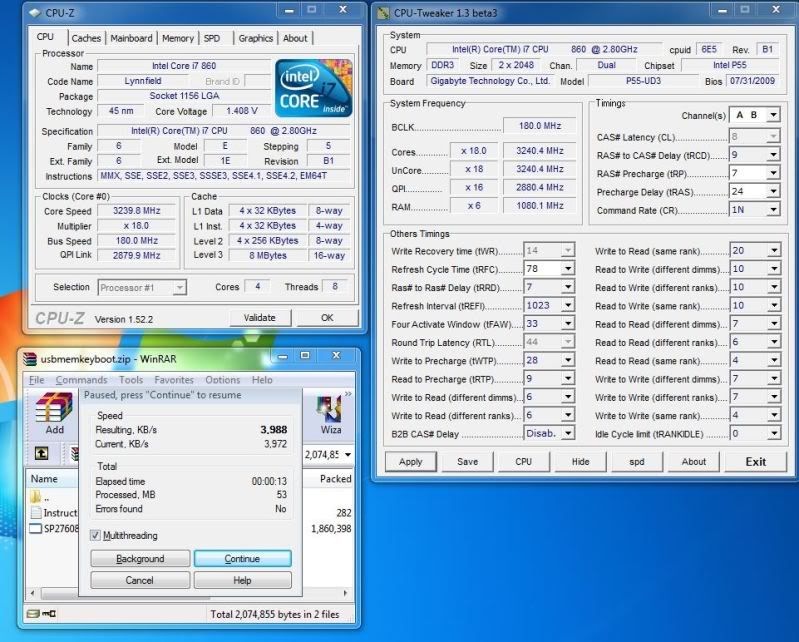Click Help in the WinRAR progress dialog
799x642 pixels.
(x=242, y=580)
